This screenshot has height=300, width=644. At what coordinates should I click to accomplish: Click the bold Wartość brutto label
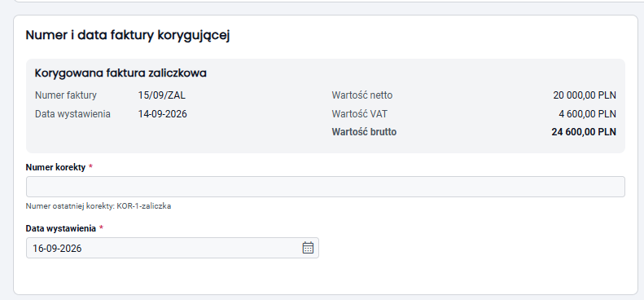tap(364, 132)
